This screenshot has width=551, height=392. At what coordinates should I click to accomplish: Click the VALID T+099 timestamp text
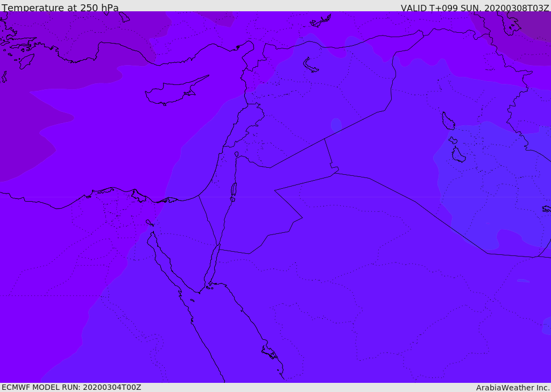[475, 8]
